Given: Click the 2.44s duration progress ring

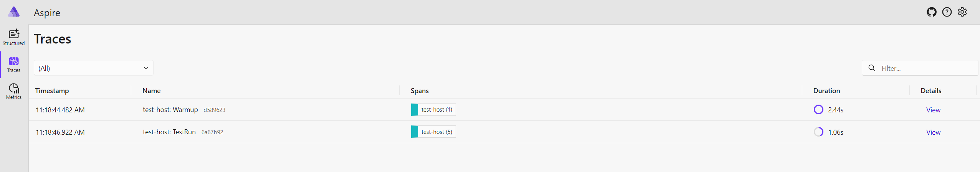Looking at the screenshot, I should click(x=818, y=110).
